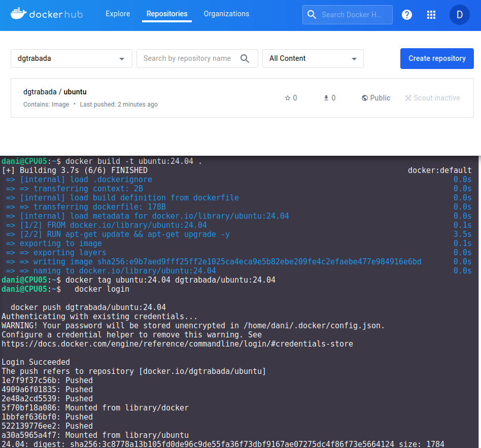Open the Organizations menu item

[x=226, y=14]
